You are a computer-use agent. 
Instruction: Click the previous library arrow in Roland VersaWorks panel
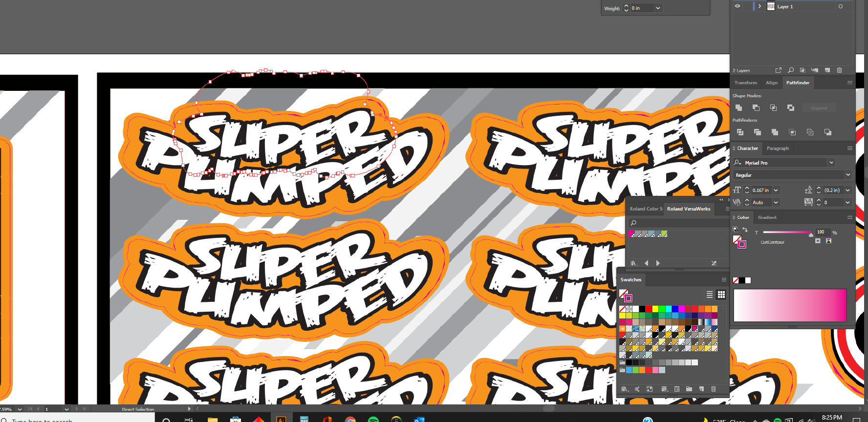coord(647,263)
